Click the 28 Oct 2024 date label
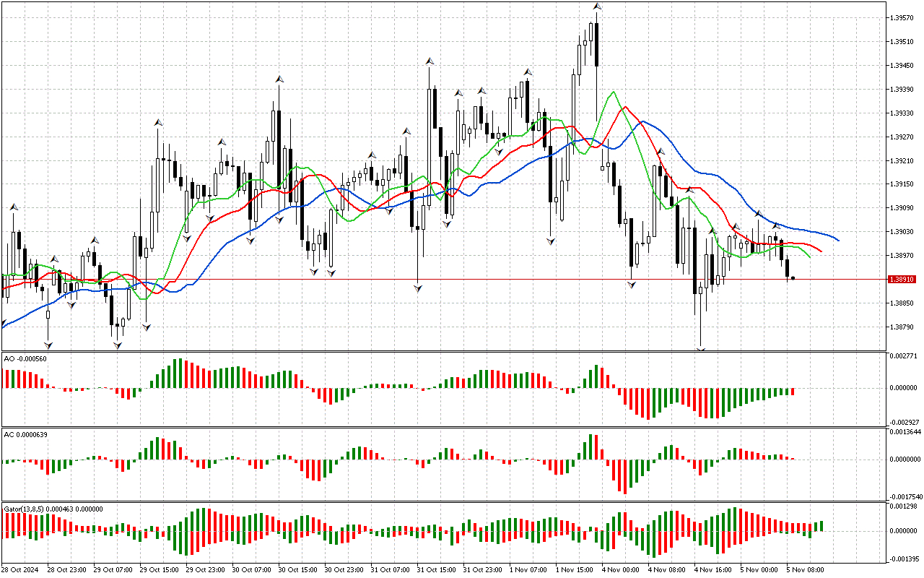Viewport: 924px width, 578px height. click(19, 570)
